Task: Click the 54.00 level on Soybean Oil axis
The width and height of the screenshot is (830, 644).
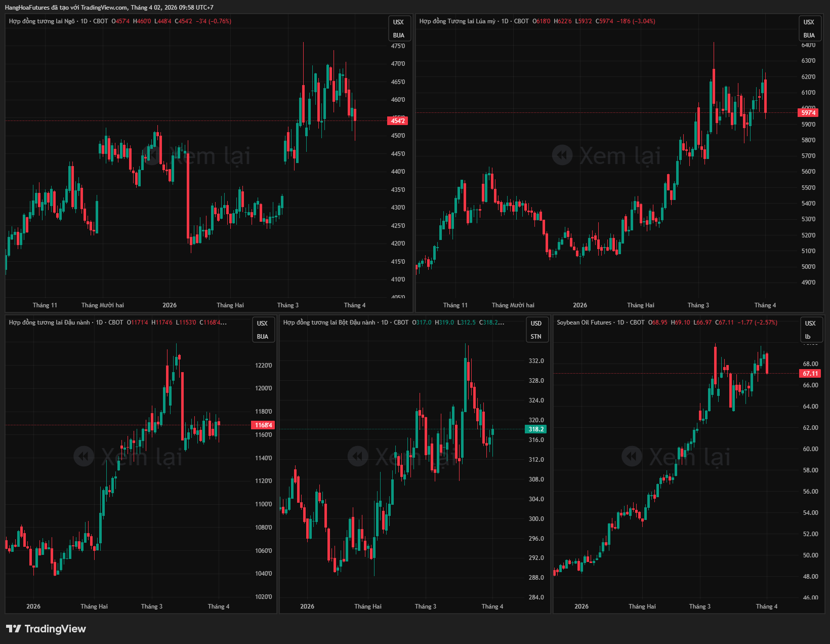Action: 811,513
